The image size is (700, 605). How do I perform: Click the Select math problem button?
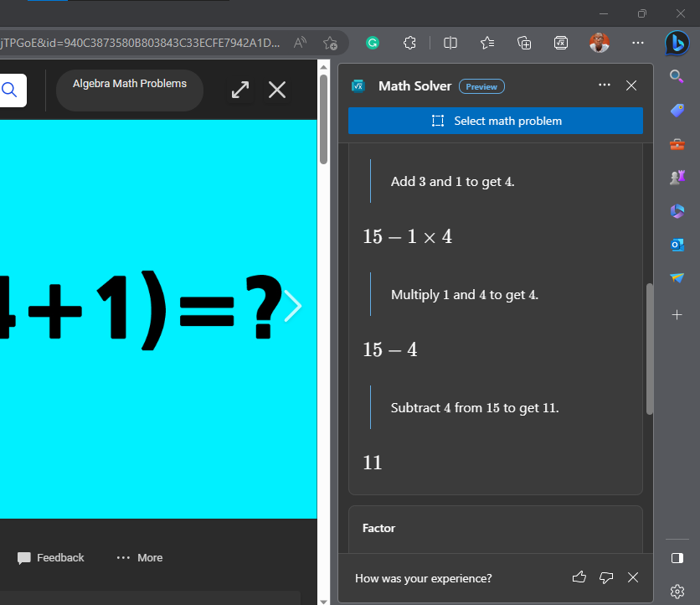(495, 120)
